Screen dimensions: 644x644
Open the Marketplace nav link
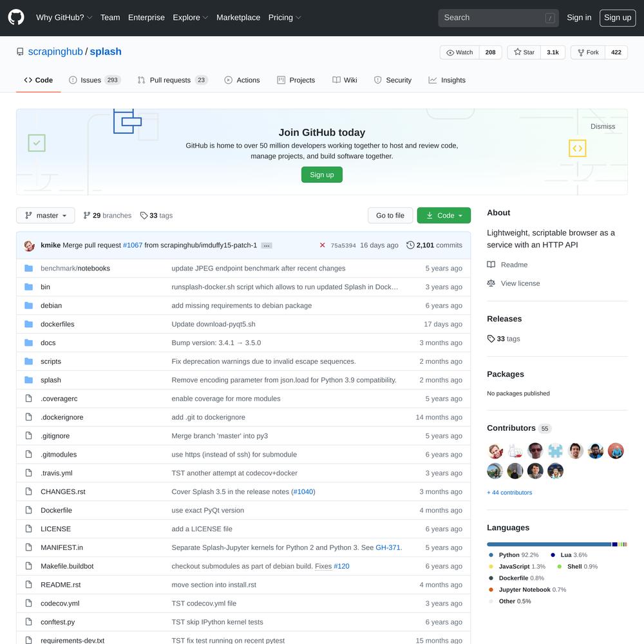point(238,17)
